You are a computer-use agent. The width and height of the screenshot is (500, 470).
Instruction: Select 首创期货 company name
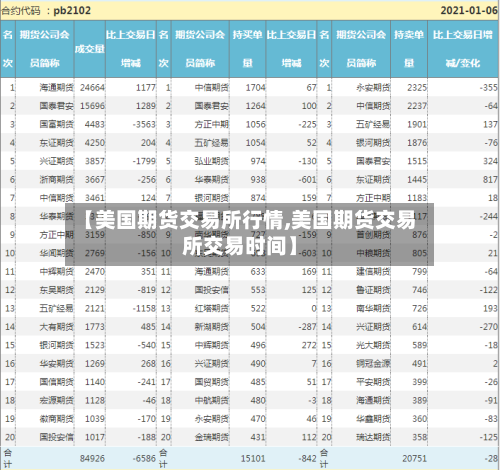[373, 235]
